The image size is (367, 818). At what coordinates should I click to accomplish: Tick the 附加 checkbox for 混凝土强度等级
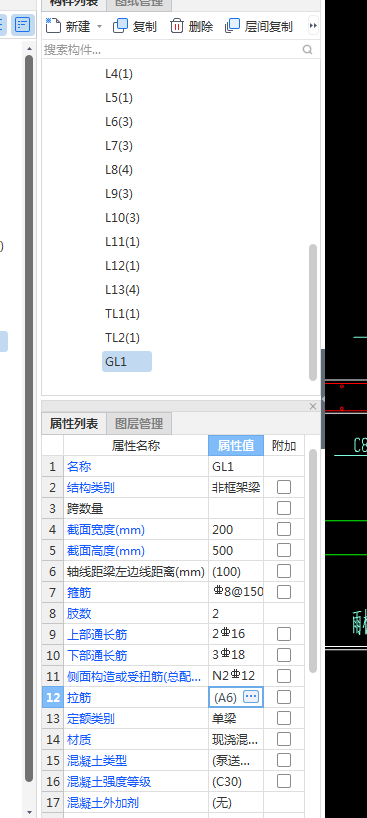284,781
